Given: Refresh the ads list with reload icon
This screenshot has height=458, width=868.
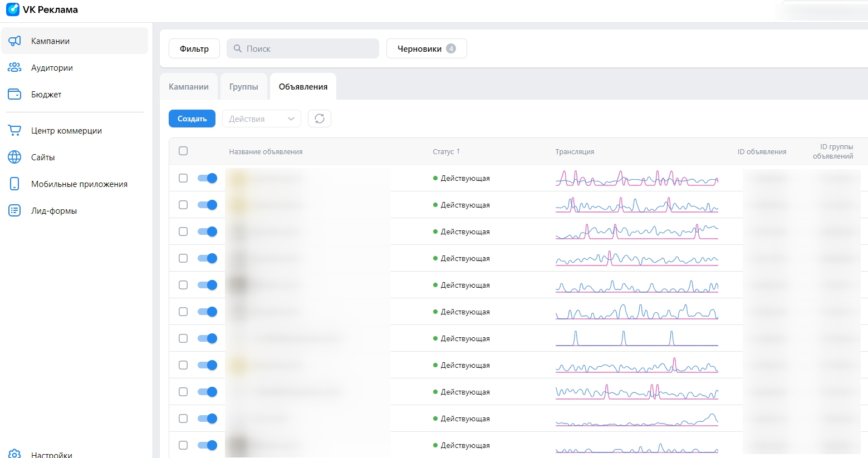Looking at the screenshot, I should point(320,119).
